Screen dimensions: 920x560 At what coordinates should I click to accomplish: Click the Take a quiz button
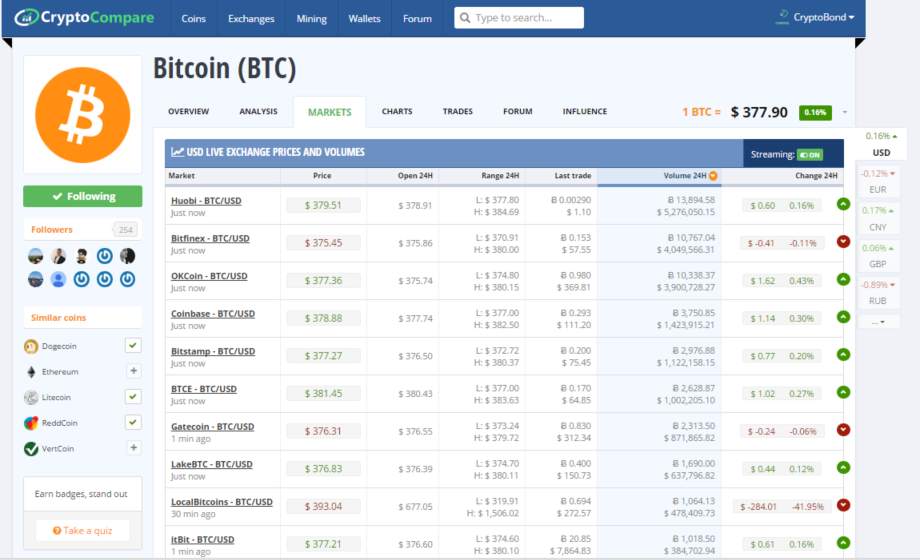83,531
